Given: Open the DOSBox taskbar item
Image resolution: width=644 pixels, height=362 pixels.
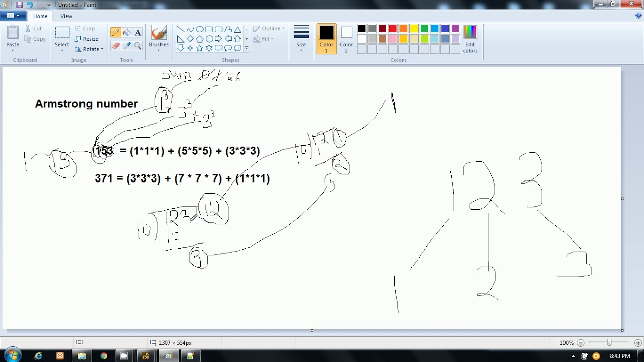Looking at the screenshot, I should tap(146, 356).
